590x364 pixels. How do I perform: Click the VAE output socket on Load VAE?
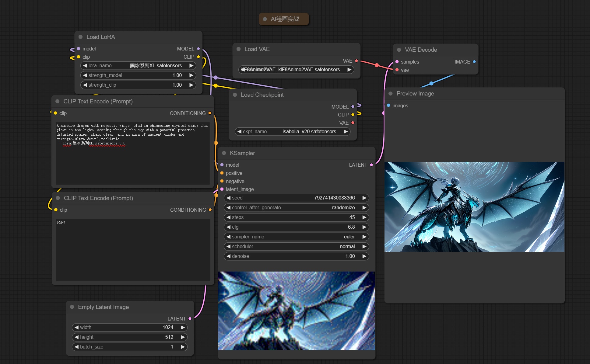[x=356, y=61]
